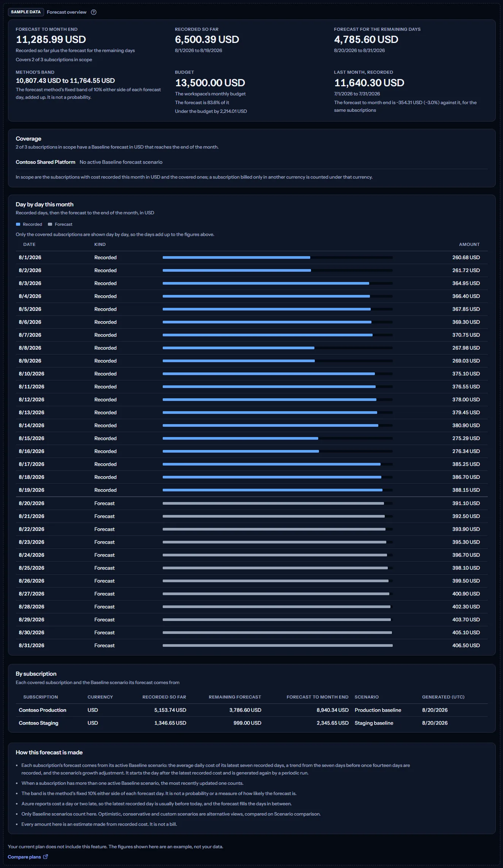Select the 1,346.65 USD recorded cell
The width and height of the screenshot is (503, 868).
pos(170,723)
